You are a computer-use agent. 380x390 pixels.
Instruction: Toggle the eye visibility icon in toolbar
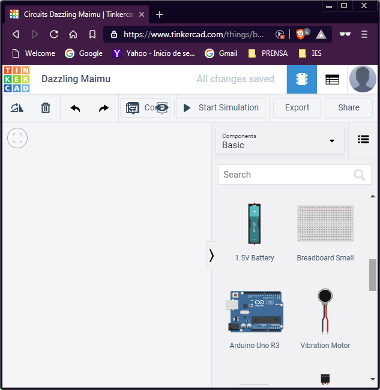pyautogui.click(x=162, y=107)
